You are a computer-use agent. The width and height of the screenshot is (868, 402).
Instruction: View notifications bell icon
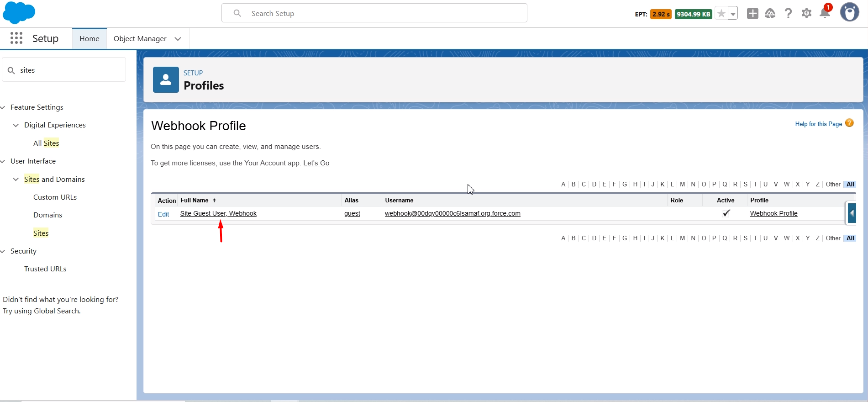point(825,13)
